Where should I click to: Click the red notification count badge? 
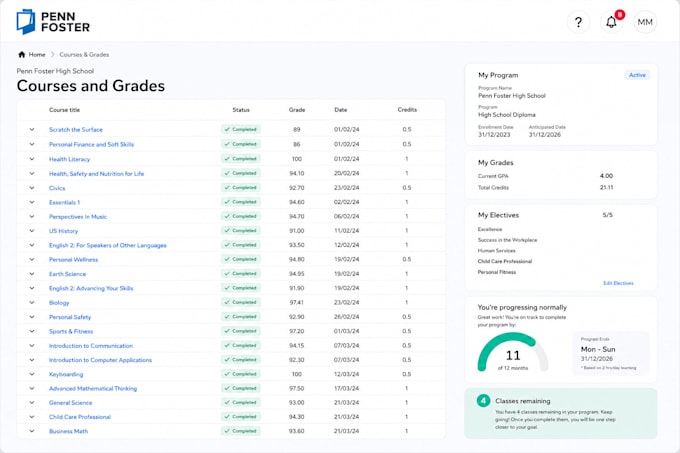click(620, 15)
